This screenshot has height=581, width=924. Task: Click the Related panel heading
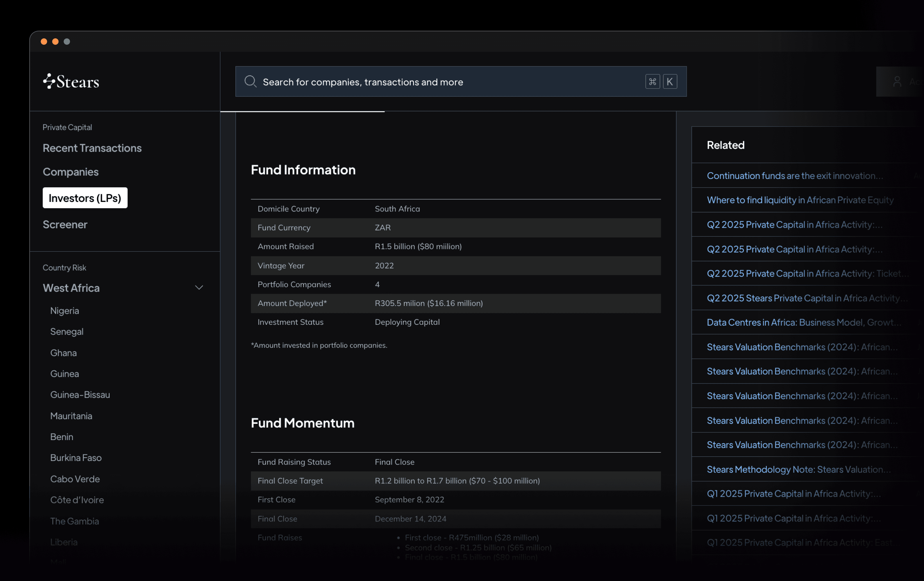pos(725,145)
